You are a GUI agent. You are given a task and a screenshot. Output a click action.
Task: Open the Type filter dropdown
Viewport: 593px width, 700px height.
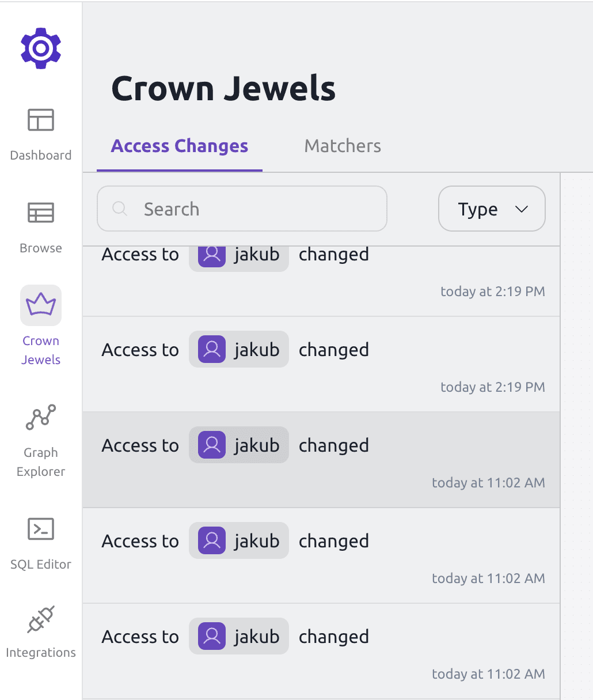click(491, 209)
